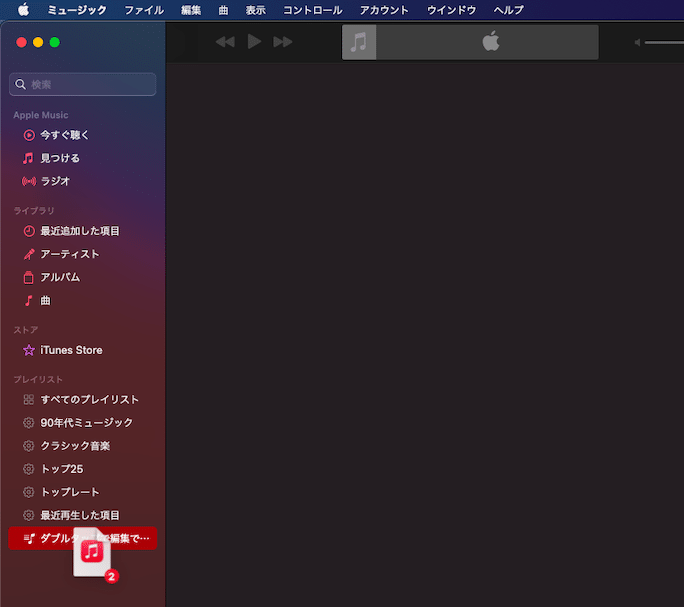Open the 表示 menu
This screenshot has width=684, height=607.
[x=256, y=10]
